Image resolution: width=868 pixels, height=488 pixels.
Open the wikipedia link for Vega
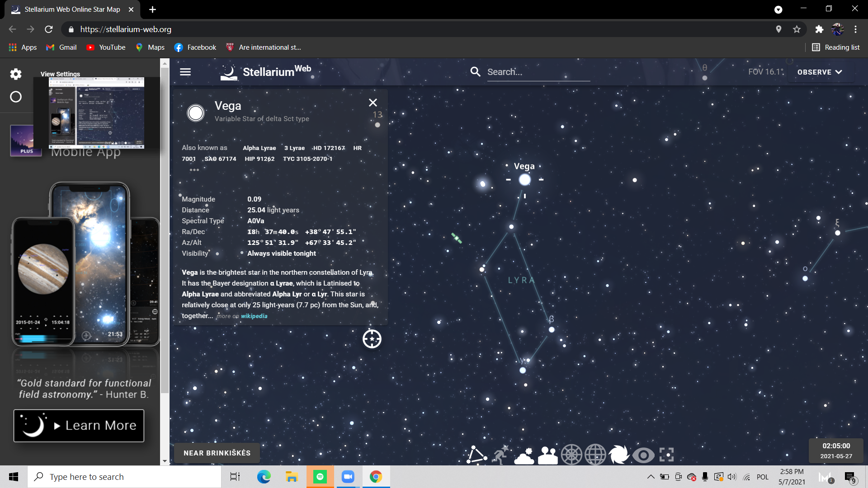pyautogui.click(x=254, y=316)
